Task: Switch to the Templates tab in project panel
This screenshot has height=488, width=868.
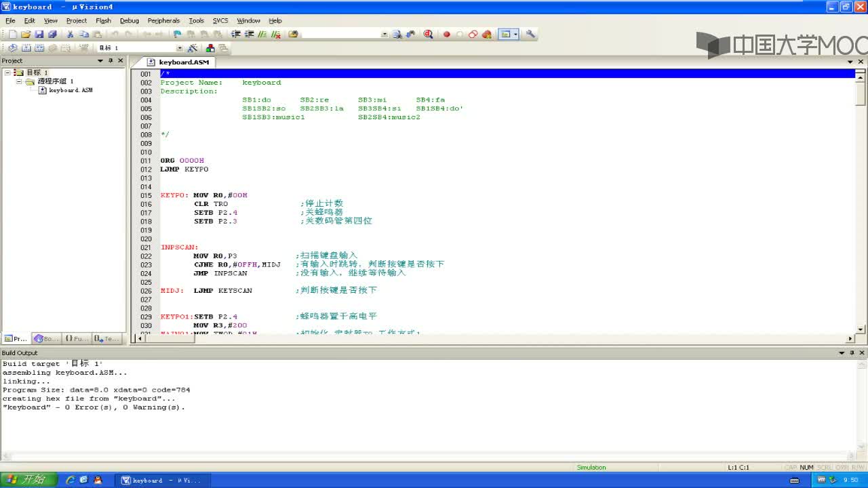Action: [x=107, y=338]
